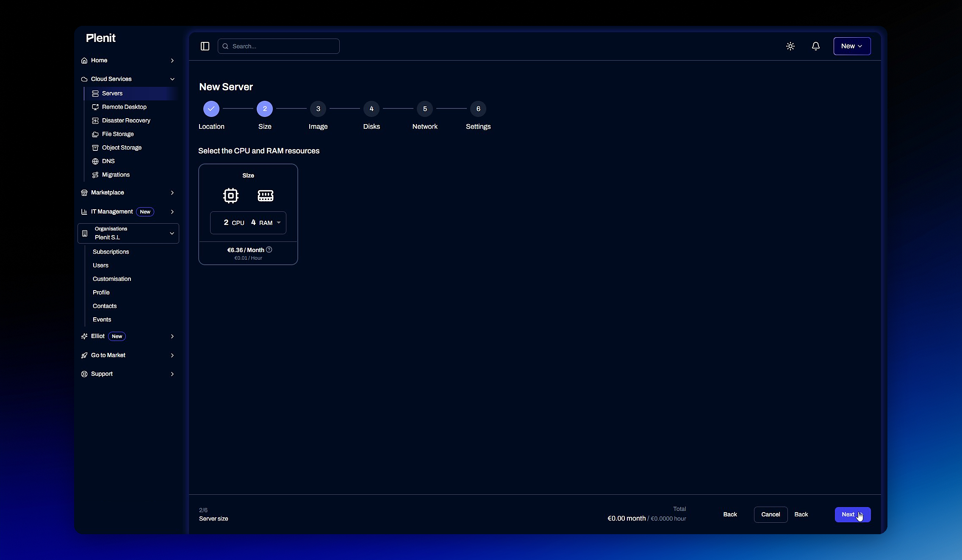The width and height of the screenshot is (962, 560).
Task: Expand the Elliot chevron
Action: click(172, 336)
